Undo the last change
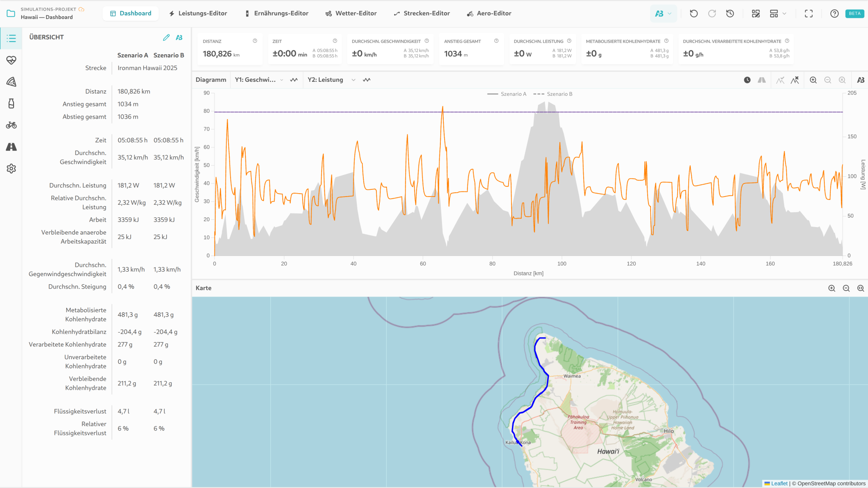The height and width of the screenshot is (488, 868). coord(694,14)
